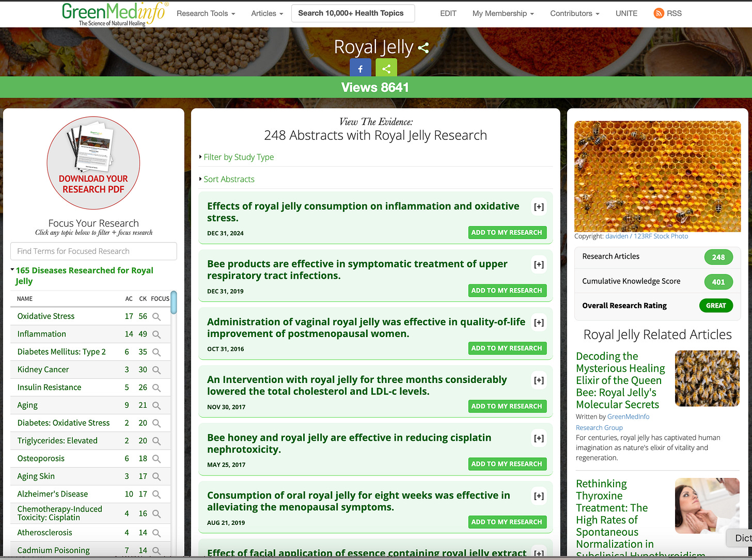Click the 248 Research Articles badge

click(x=718, y=257)
